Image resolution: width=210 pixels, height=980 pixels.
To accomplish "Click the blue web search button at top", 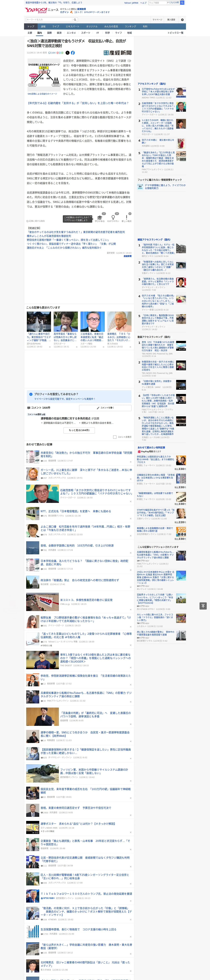I will point(182,3).
